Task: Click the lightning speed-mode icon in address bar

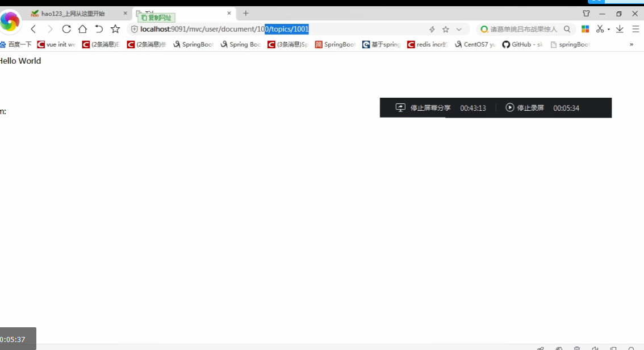Action: coord(432,29)
